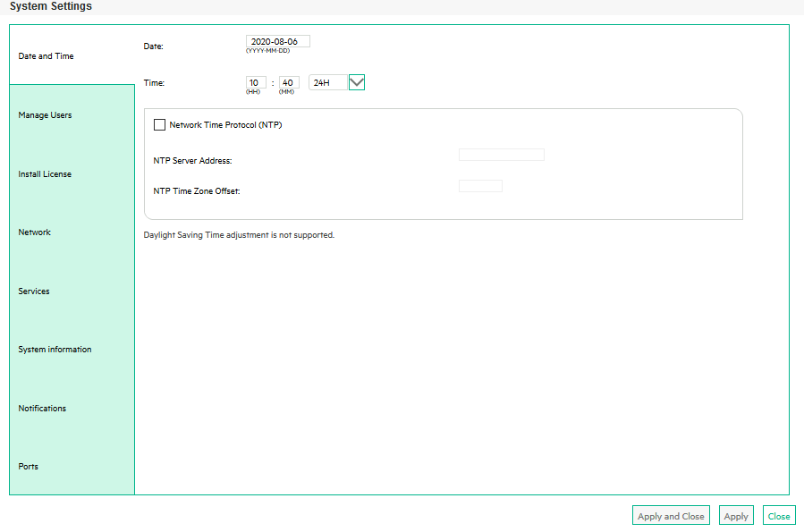Open the Date and Time tab
This screenshot has height=532, width=804.
pos(72,55)
